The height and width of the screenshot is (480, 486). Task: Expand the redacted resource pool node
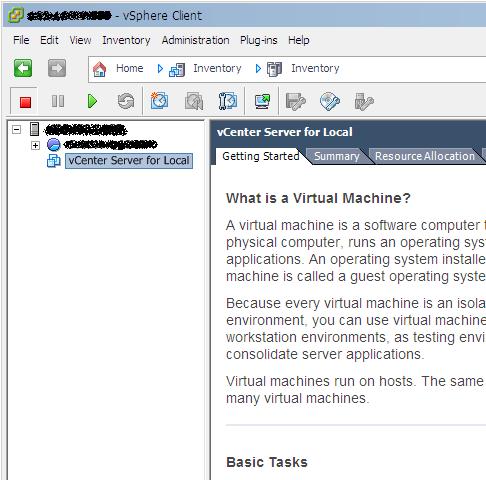pos(35,145)
